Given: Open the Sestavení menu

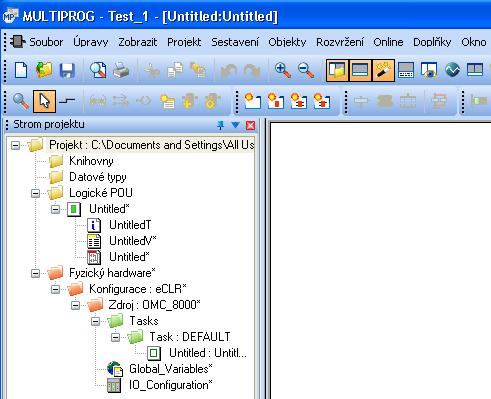Looking at the screenshot, I should click(235, 42).
